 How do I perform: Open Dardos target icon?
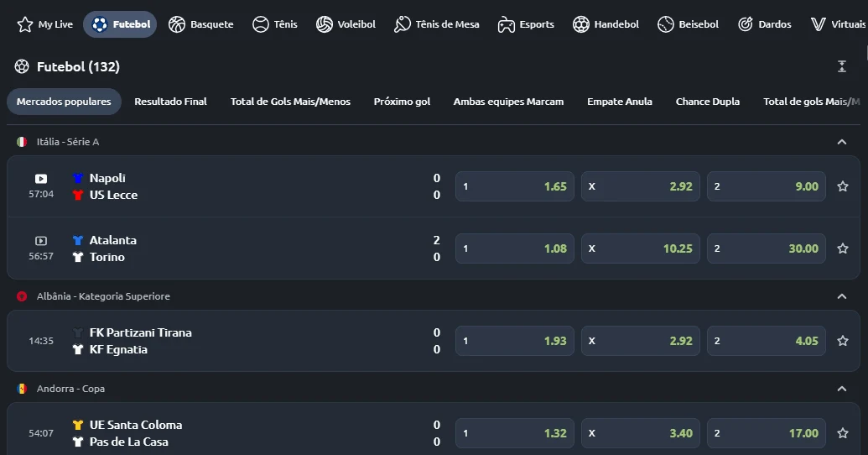(x=746, y=24)
